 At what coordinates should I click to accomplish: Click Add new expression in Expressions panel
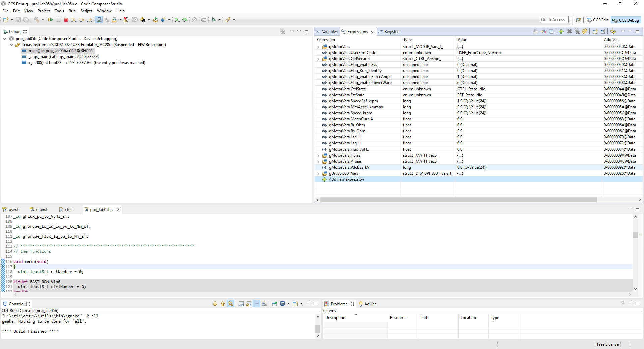point(346,179)
